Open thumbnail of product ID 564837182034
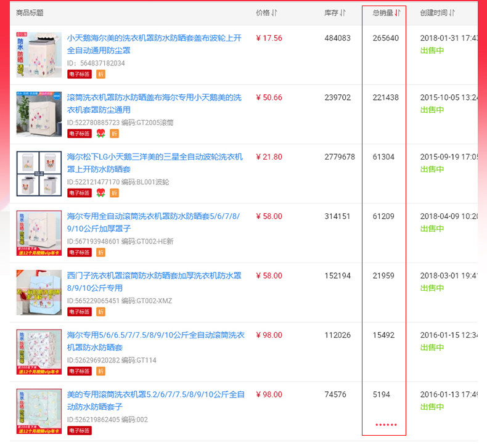Screen dimensions: 487x448 tap(39, 55)
